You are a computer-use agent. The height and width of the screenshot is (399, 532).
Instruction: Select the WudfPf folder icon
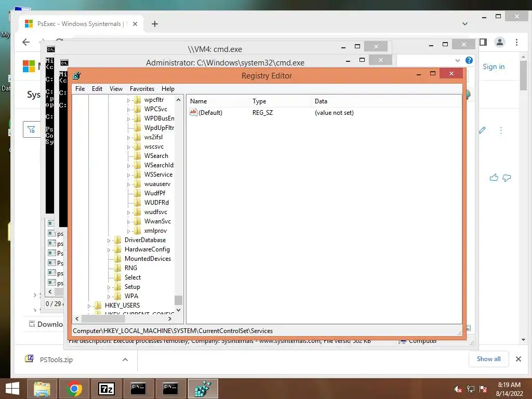[137, 193]
